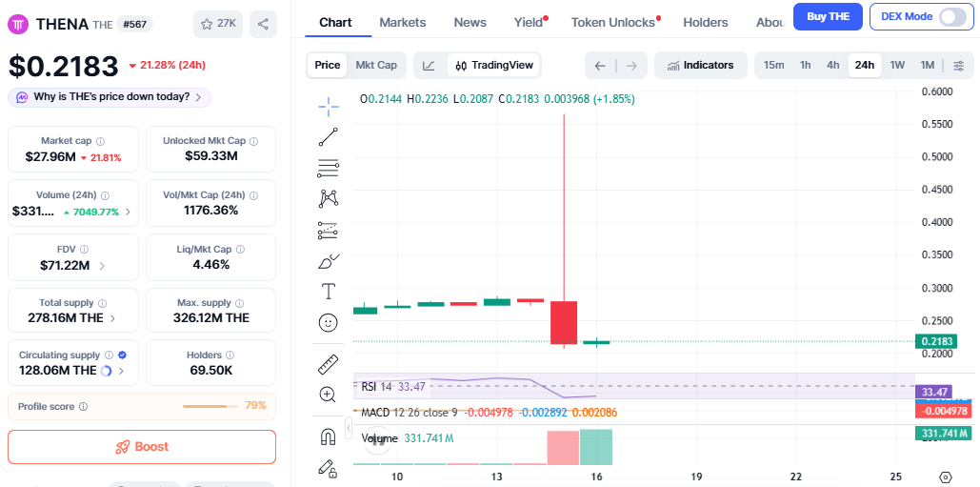Expand Volume (24h) details chevron
Screen dimensions: 980x487
[x=129, y=212]
